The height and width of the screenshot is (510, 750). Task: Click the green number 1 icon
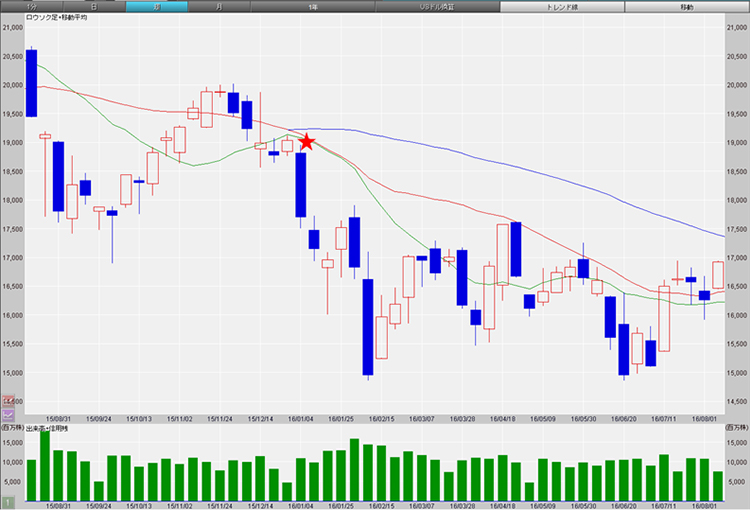point(8,500)
